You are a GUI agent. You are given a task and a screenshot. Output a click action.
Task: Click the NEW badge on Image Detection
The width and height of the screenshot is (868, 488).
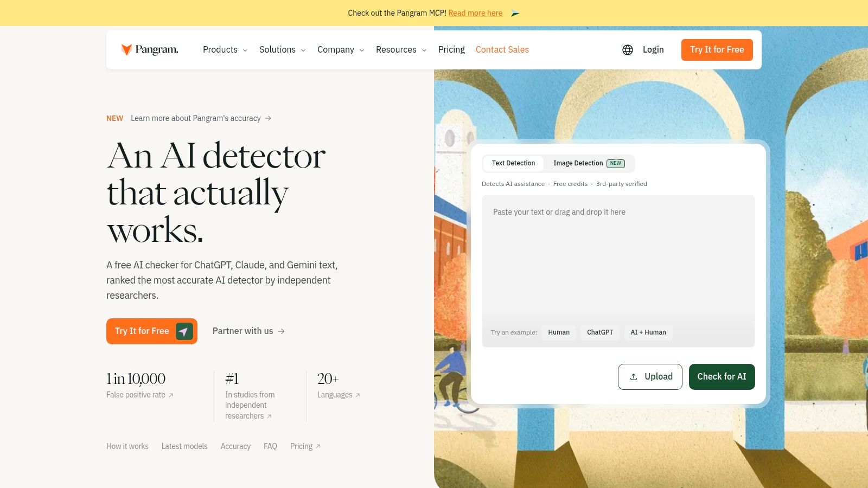pyautogui.click(x=616, y=163)
